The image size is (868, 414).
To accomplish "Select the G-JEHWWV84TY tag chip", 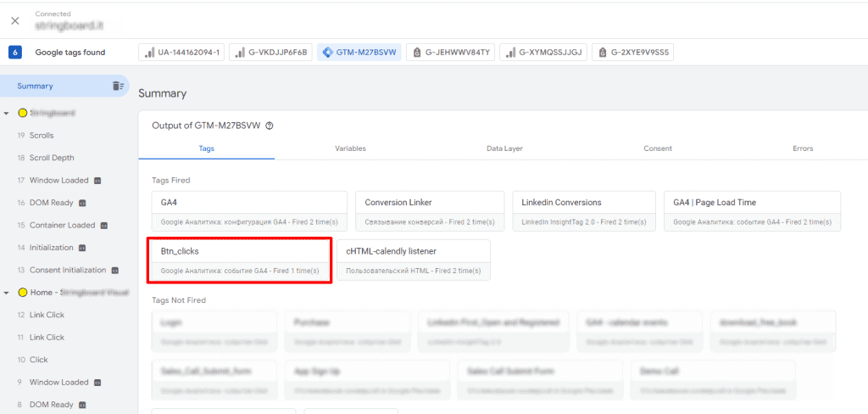I will click(451, 53).
